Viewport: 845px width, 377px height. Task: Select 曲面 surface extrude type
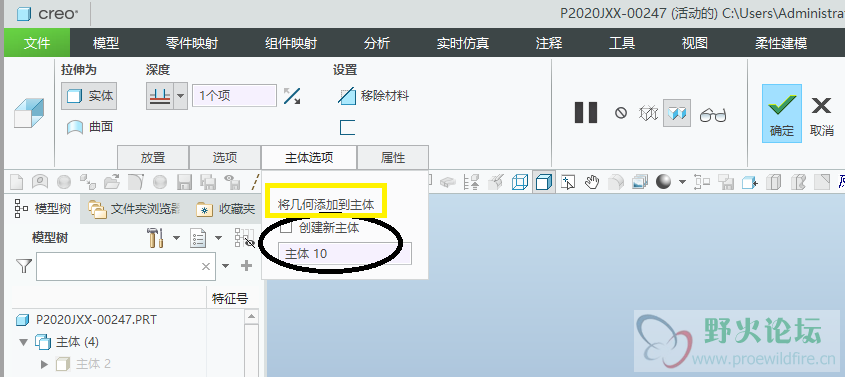90,127
